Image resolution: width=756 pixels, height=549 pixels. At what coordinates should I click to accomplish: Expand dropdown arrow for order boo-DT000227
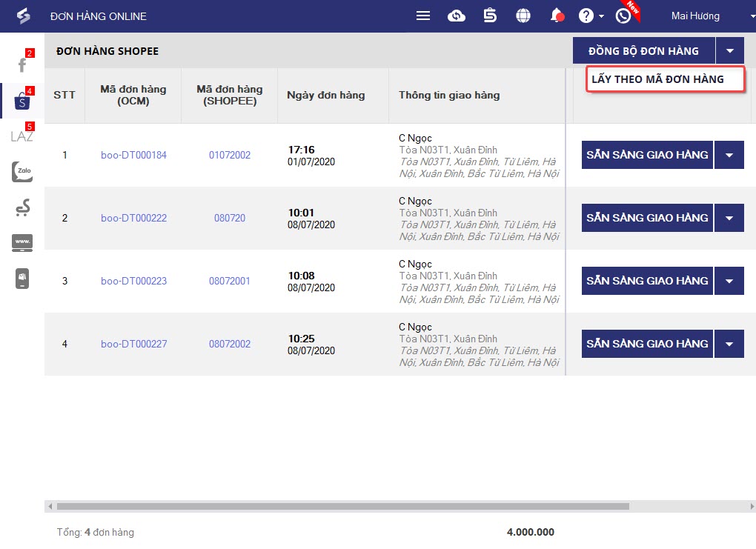click(729, 344)
